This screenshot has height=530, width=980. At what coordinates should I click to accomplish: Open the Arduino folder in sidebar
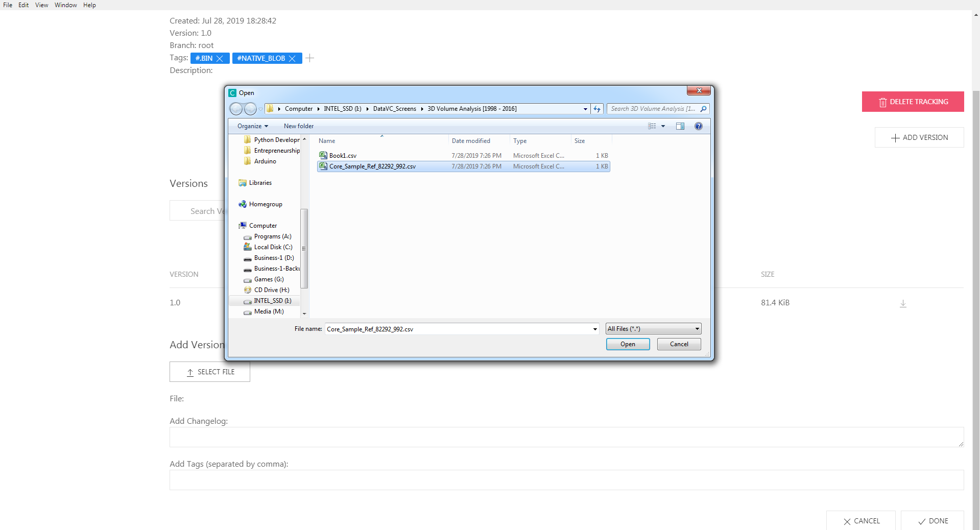pyautogui.click(x=260, y=161)
